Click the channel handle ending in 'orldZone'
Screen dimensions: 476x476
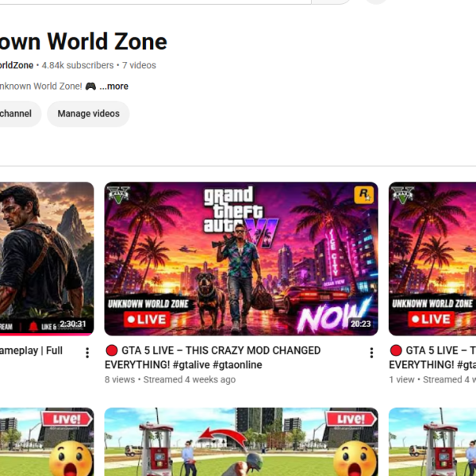click(17, 65)
